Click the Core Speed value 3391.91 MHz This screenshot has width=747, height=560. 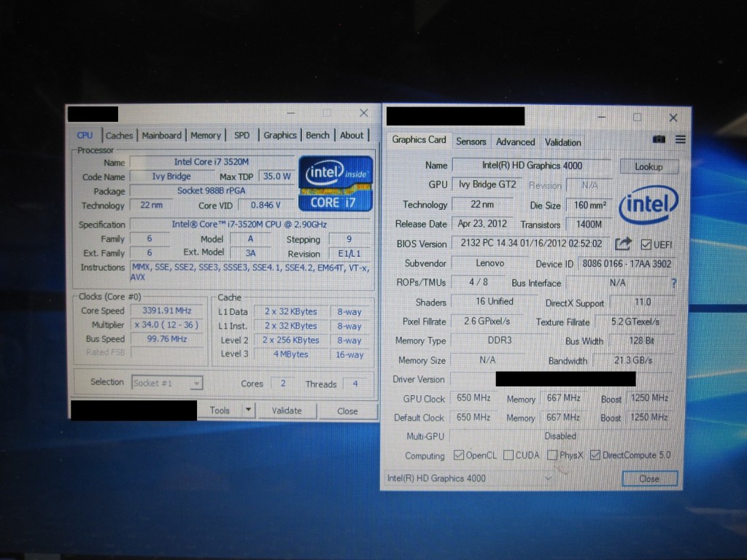click(167, 311)
